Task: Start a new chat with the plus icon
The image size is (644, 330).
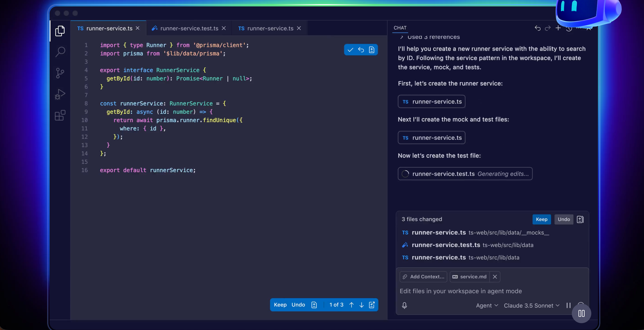Action: 558,28
